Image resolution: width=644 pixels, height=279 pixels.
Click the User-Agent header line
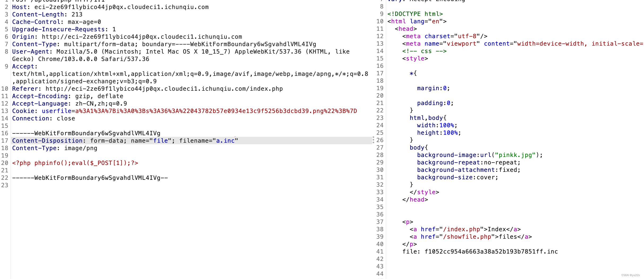pos(181,52)
